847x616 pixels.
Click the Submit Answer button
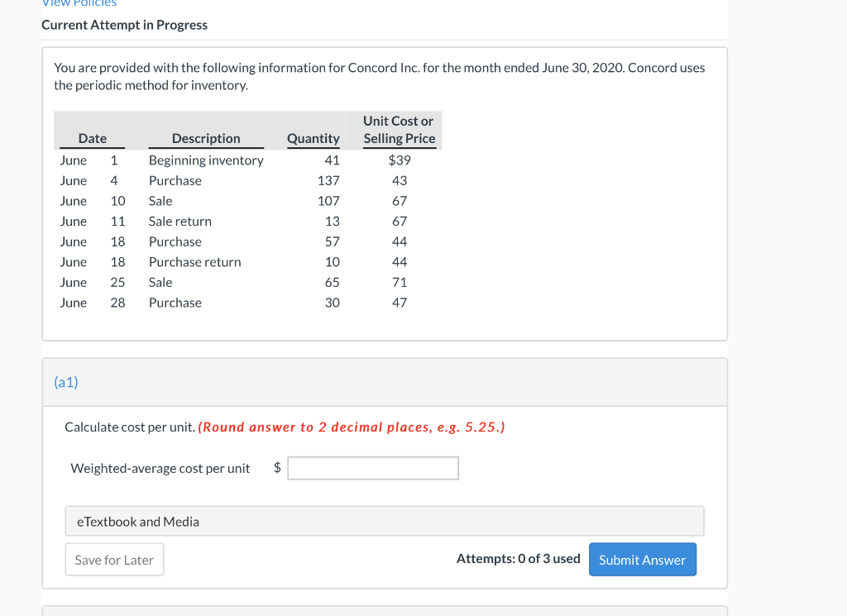[643, 559]
